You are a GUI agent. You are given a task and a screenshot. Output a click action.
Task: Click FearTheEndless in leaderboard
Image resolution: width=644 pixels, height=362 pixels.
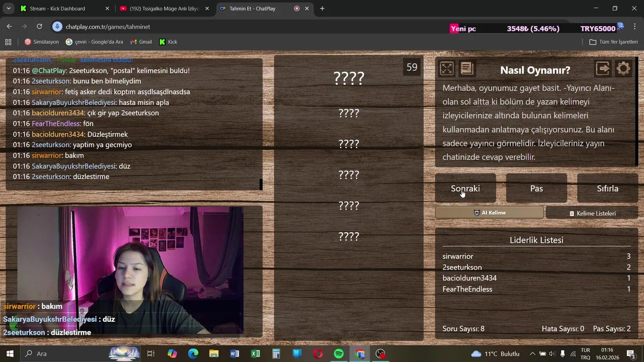pyautogui.click(x=467, y=289)
